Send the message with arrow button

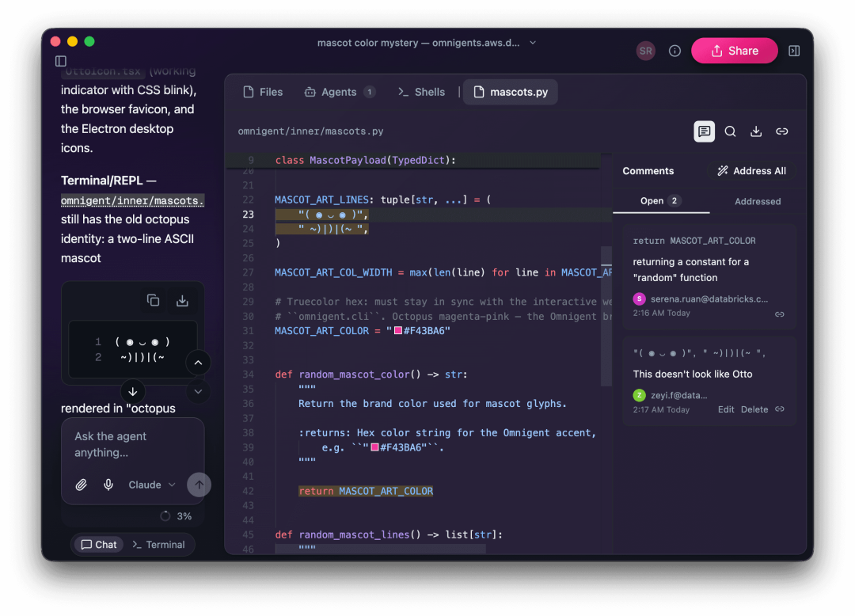(199, 485)
